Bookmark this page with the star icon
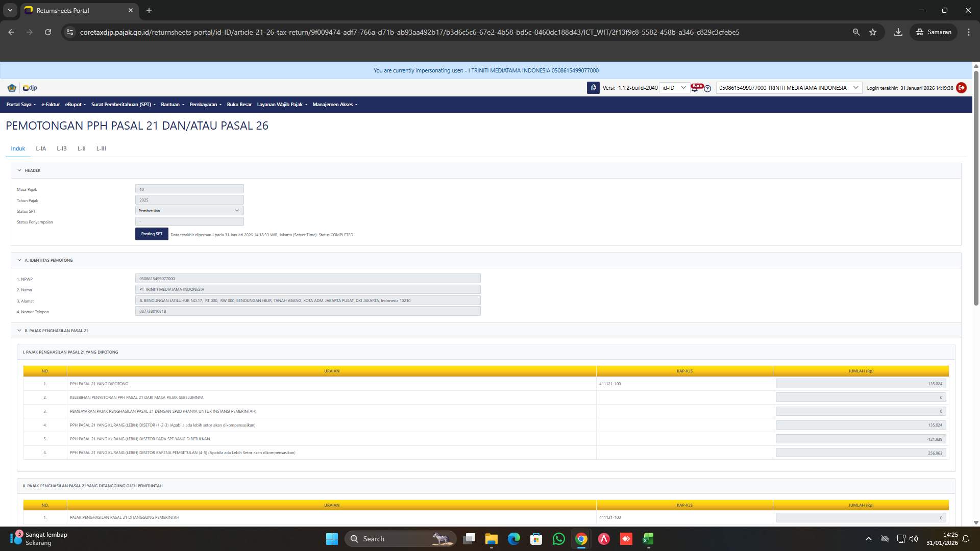This screenshot has height=551, width=980. (873, 32)
